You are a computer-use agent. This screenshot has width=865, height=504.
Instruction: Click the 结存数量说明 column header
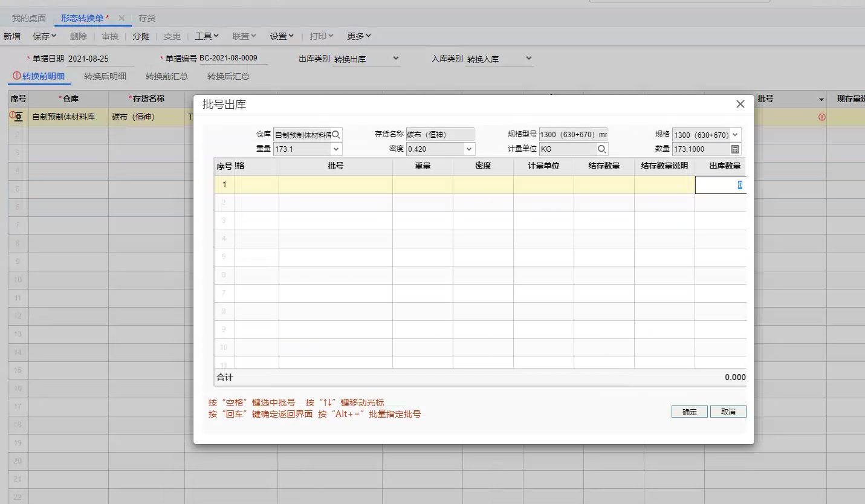(664, 166)
